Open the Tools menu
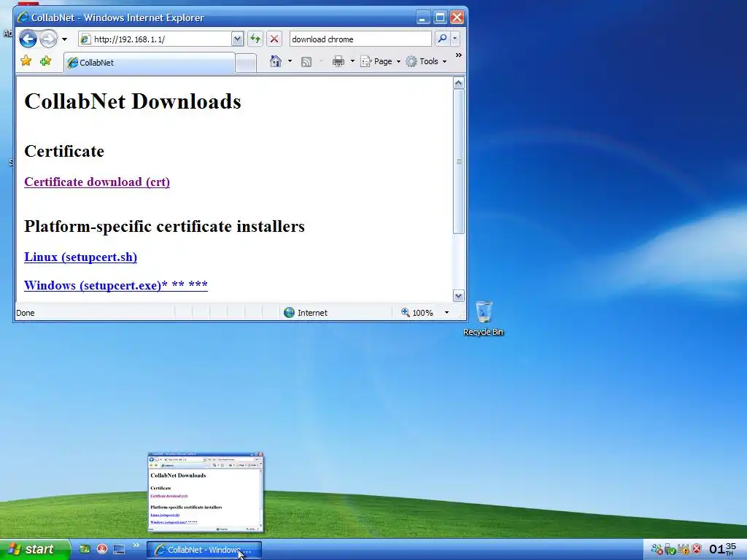Viewport: 747px width, 560px height. tap(426, 61)
